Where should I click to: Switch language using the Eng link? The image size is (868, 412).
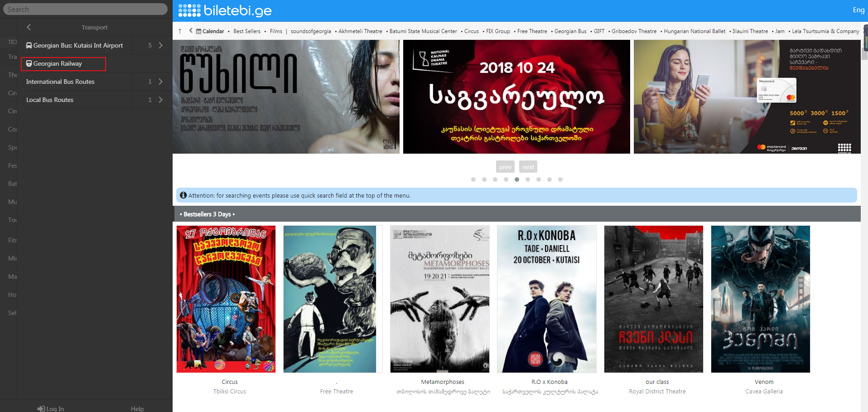click(858, 10)
